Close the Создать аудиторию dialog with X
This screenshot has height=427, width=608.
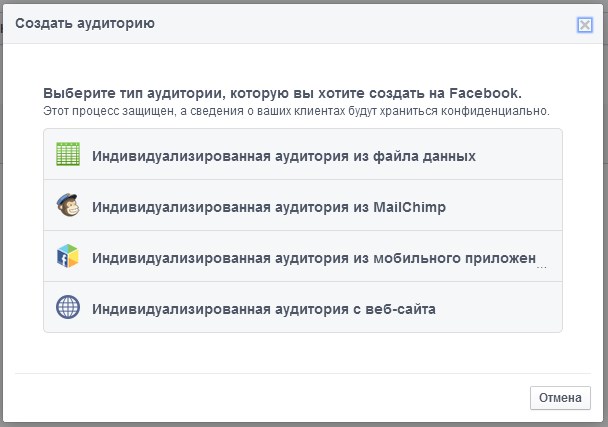coord(585,25)
